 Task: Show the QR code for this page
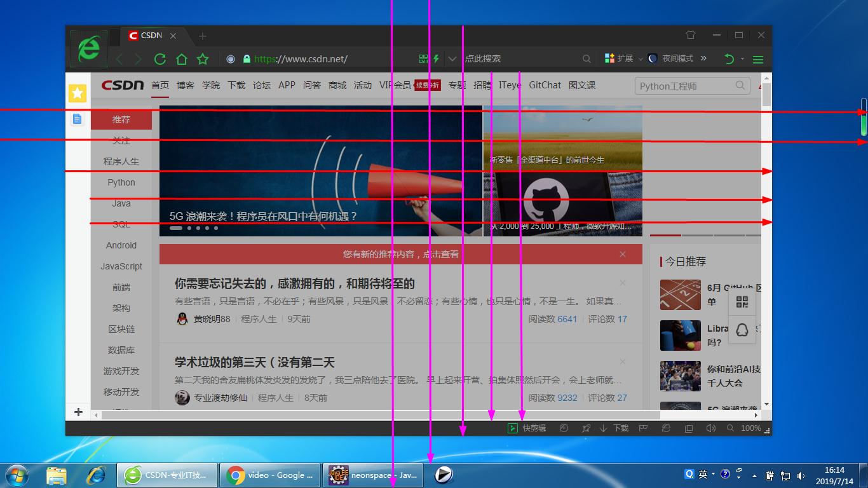tap(422, 58)
